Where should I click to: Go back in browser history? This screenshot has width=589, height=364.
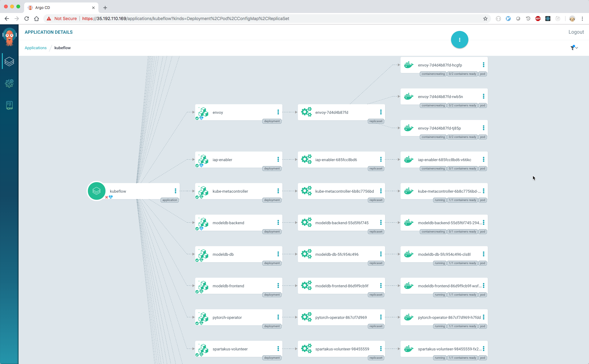coord(7,19)
